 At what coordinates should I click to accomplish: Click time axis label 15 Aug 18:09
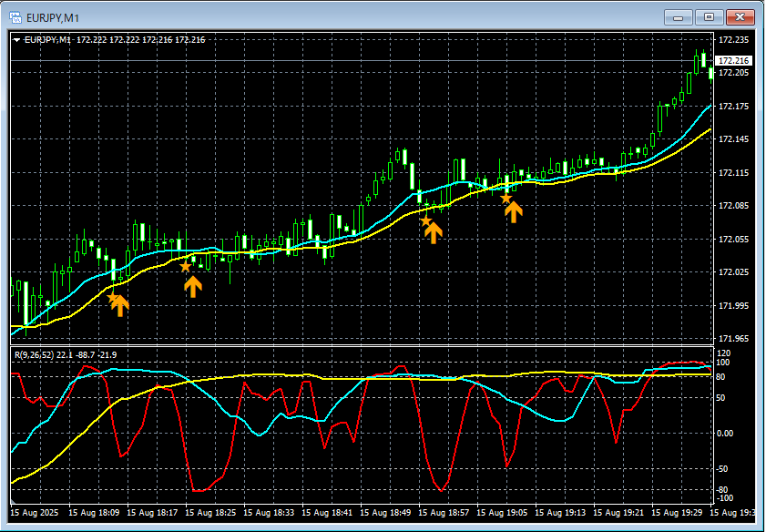(94, 513)
